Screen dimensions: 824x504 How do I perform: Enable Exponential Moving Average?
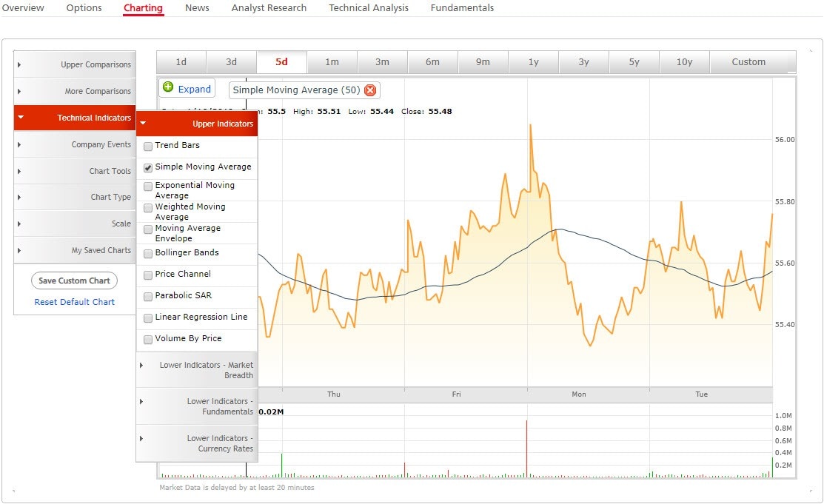point(147,186)
